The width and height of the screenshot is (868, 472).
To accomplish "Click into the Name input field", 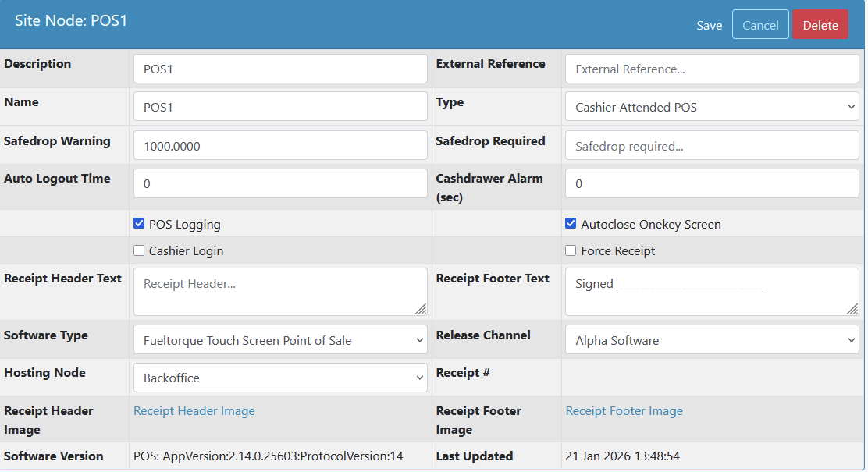I will click(x=280, y=107).
